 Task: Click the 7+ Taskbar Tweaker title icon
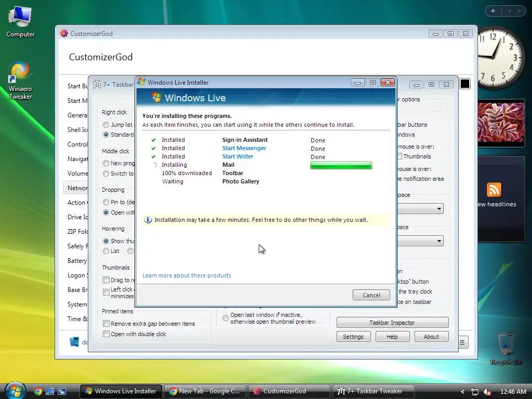coord(97,84)
